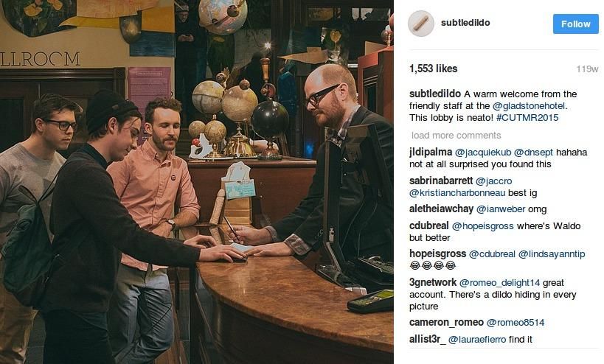Open the @ianweber mention
604x364 pixels.
pos(501,209)
